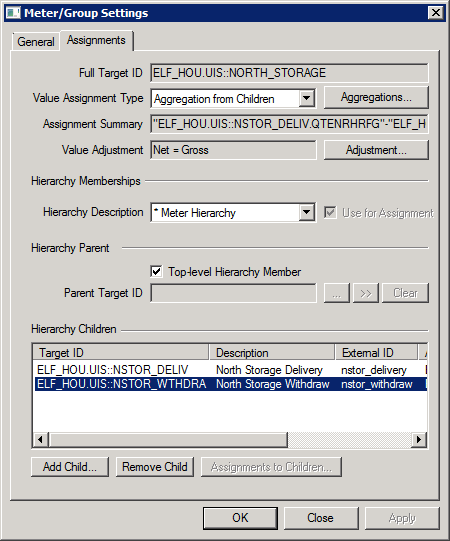Uncheck Top-level Hierarchy Member checkbox
This screenshot has height=541, width=450.
click(x=156, y=272)
